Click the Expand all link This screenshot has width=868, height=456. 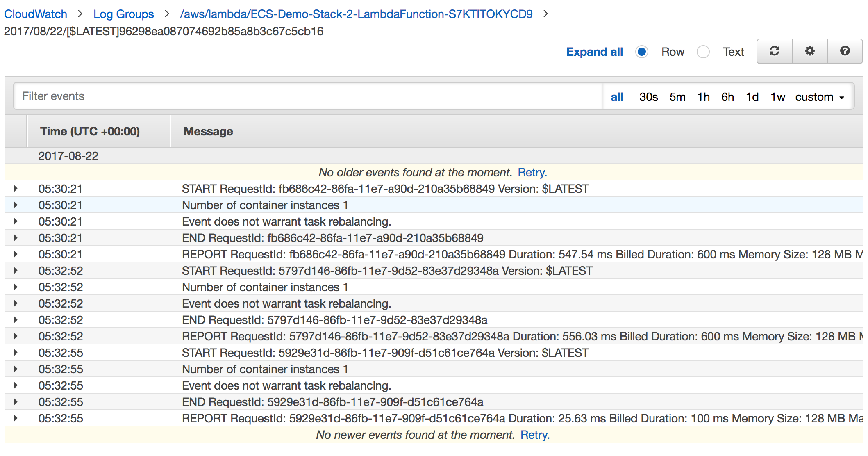click(594, 52)
